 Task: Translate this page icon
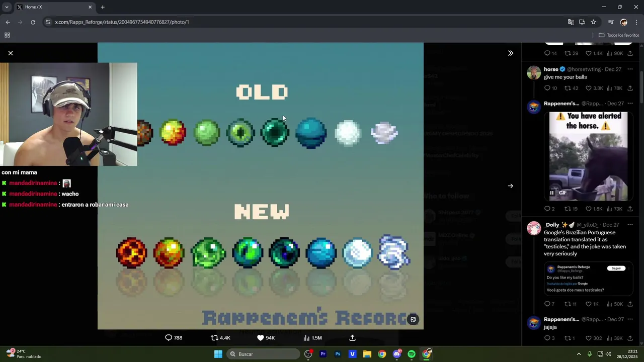(571, 22)
